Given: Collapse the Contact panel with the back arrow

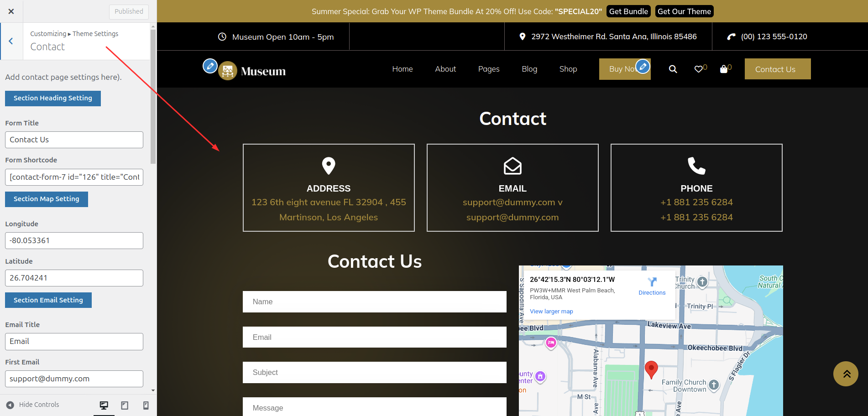Looking at the screenshot, I should tap(11, 41).
